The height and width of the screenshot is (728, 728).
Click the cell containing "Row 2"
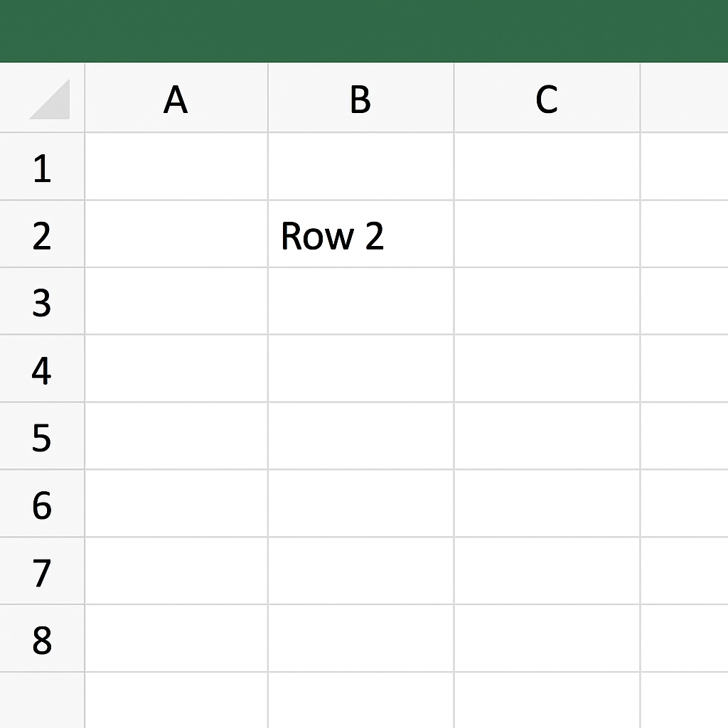(360, 234)
